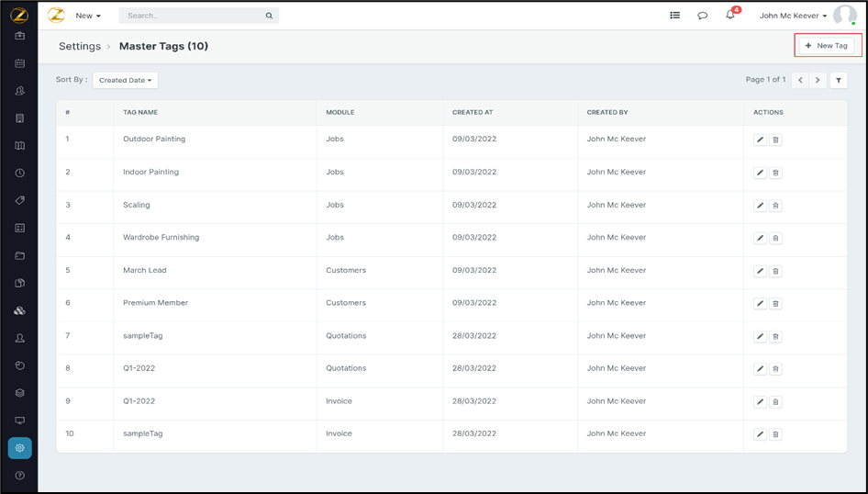Delete the Invoice sampleTag row
Viewport: 868px width, 494px height.
[x=775, y=434]
